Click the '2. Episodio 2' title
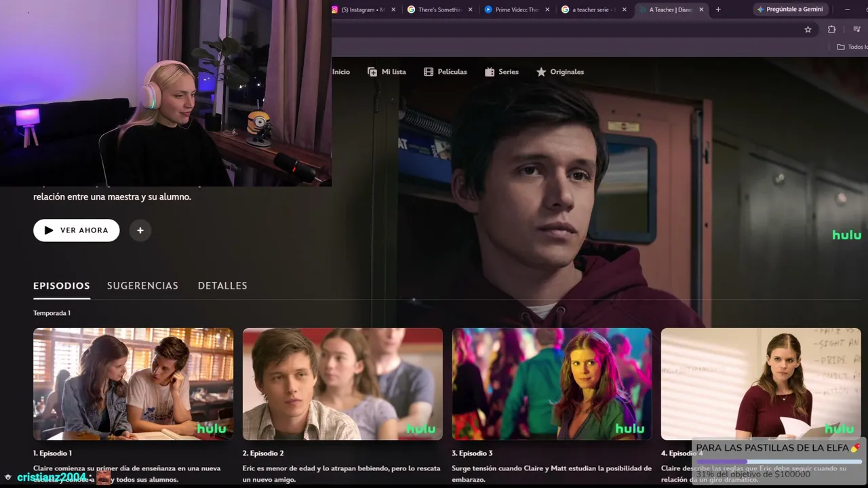The width and height of the screenshot is (868, 488). coord(263,453)
